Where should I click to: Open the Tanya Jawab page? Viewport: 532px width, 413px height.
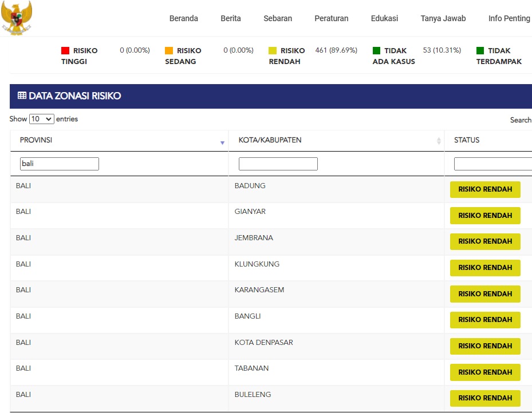443,18
